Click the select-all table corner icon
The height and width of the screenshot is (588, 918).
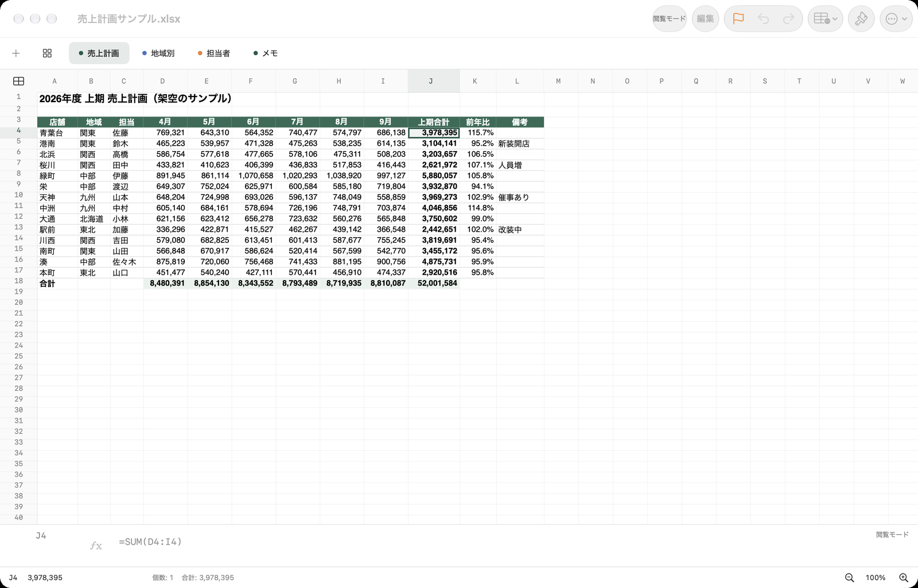[x=18, y=81]
